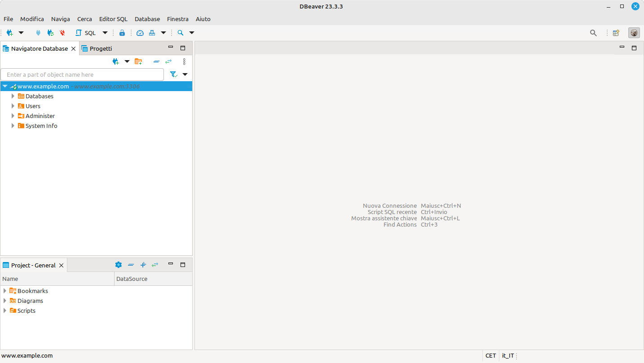Image resolution: width=644 pixels, height=363 pixels.
Task: Click the New Connection plug icon in main toolbar
Action: pyautogui.click(x=10, y=33)
